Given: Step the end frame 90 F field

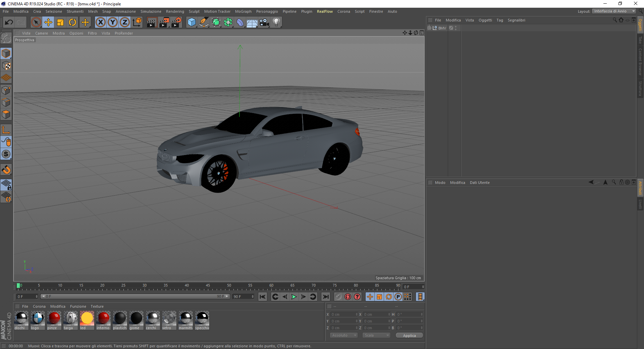Looking at the screenshot, I should (x=253, y=297).
